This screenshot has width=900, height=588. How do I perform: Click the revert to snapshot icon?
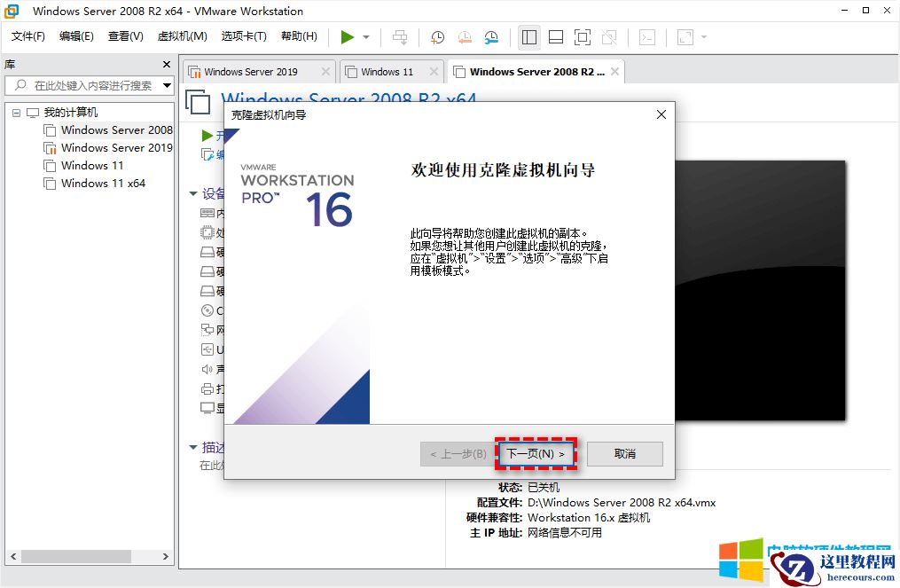tap(465, 37)
